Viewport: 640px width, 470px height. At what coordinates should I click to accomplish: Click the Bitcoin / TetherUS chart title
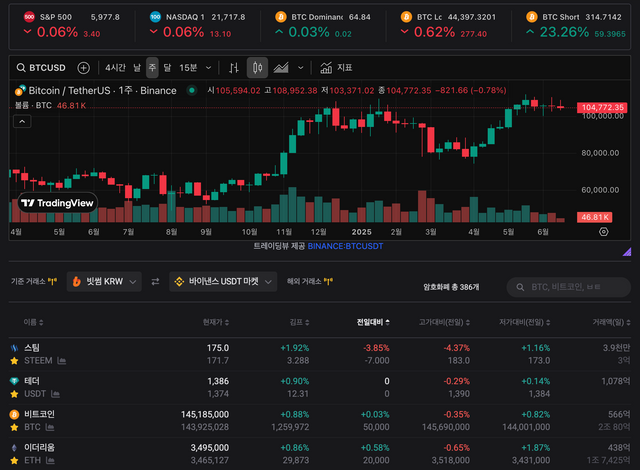coord(102,91)
